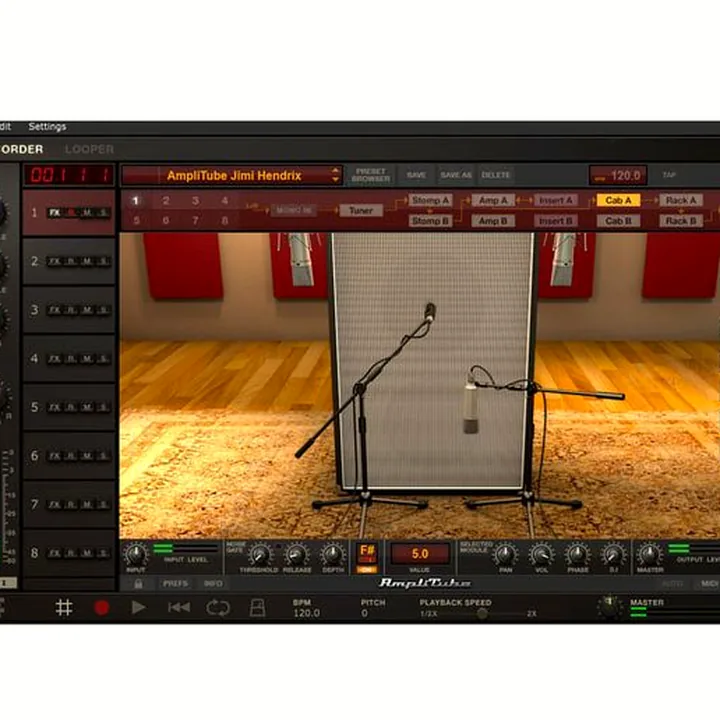Click the noise gate DEPTH knob
Viewport: 720px width, 720px height.
(x=333, y=554)
